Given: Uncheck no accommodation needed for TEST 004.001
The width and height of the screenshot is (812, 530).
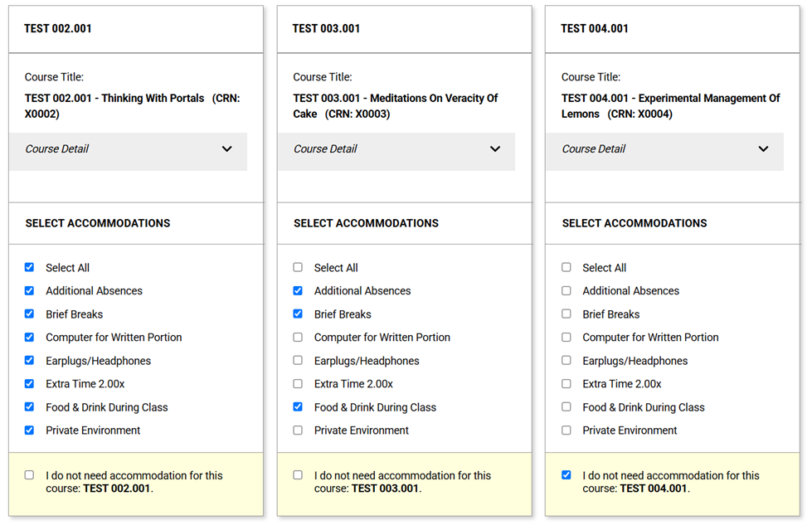Looking at the screenshot, I should point(566,474).
